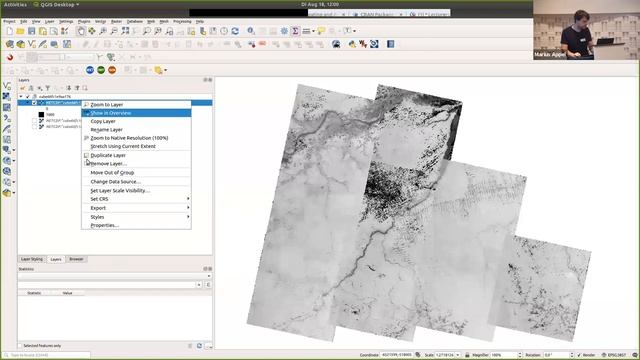The width and height of the screenshot is (640, 360).
Task: Click the orange round plugin button
Action: pyautogui.click(x=112, y=70)
